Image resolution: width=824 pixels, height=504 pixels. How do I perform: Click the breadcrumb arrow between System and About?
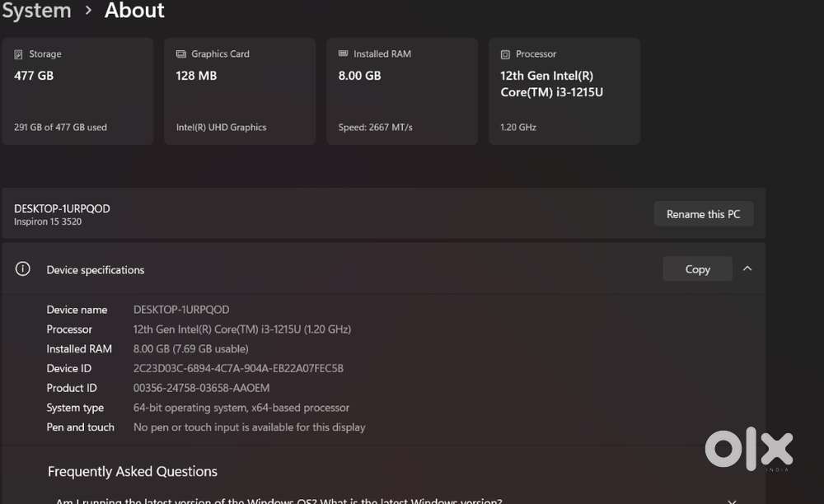point(88,11)
